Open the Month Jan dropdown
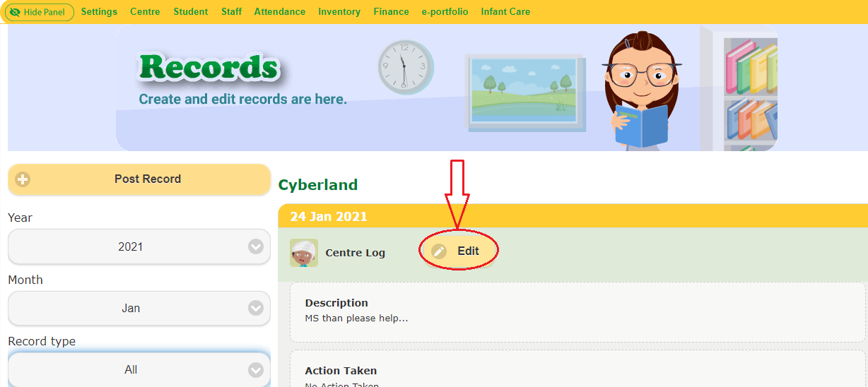The height and width of the screenshot is (387, 868). click(139, 308)
